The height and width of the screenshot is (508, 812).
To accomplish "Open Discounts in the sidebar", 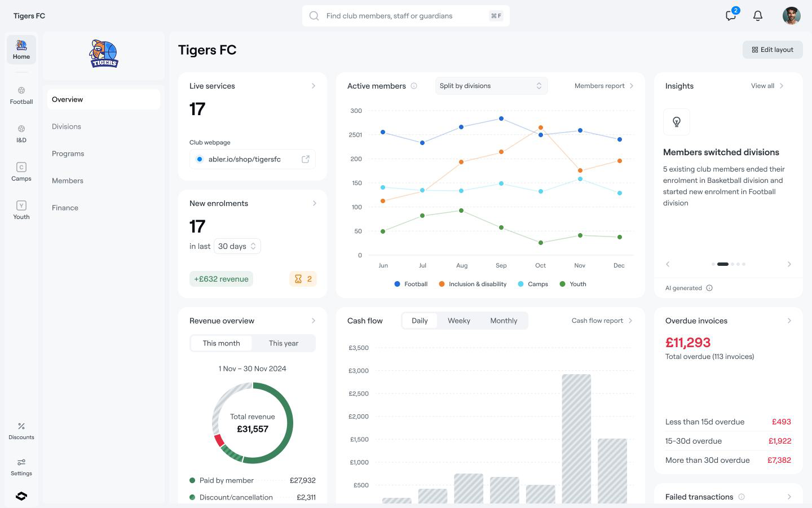I will tap(21, 431).
